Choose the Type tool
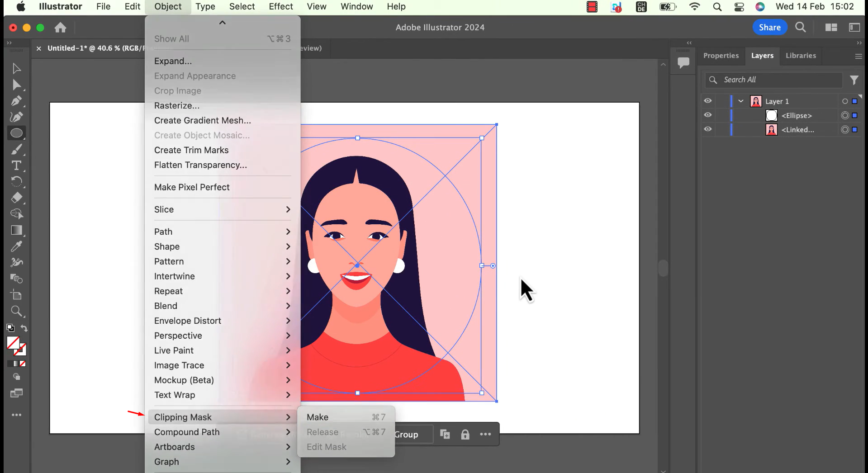Viewport: 868px width, 473px height. tap(16, 166)
